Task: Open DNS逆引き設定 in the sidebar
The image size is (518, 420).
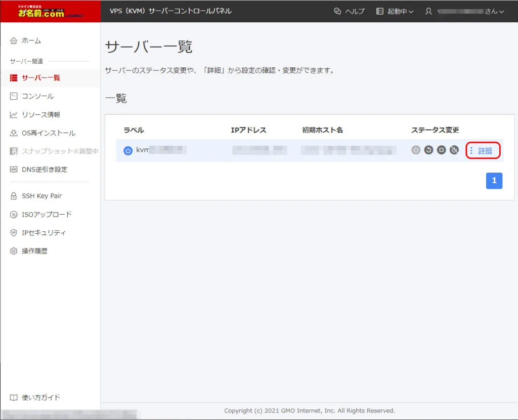Action: pyautogui.click(x=45, y=170)
